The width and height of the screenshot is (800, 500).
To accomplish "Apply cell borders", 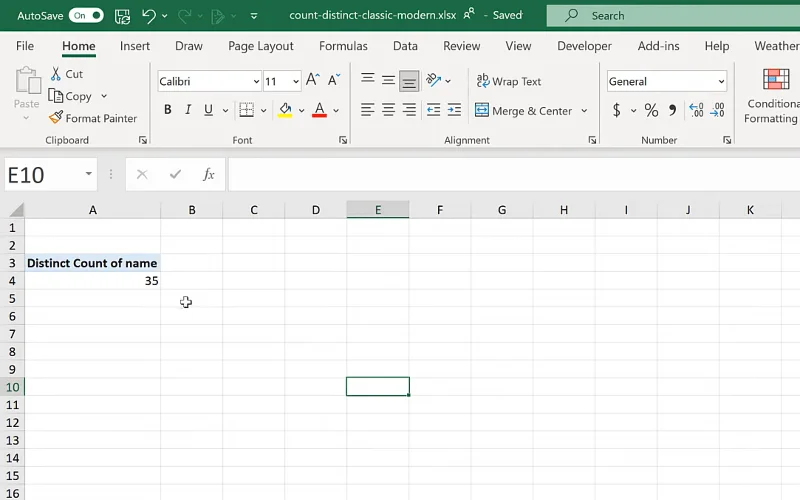I will pos(246,110).
